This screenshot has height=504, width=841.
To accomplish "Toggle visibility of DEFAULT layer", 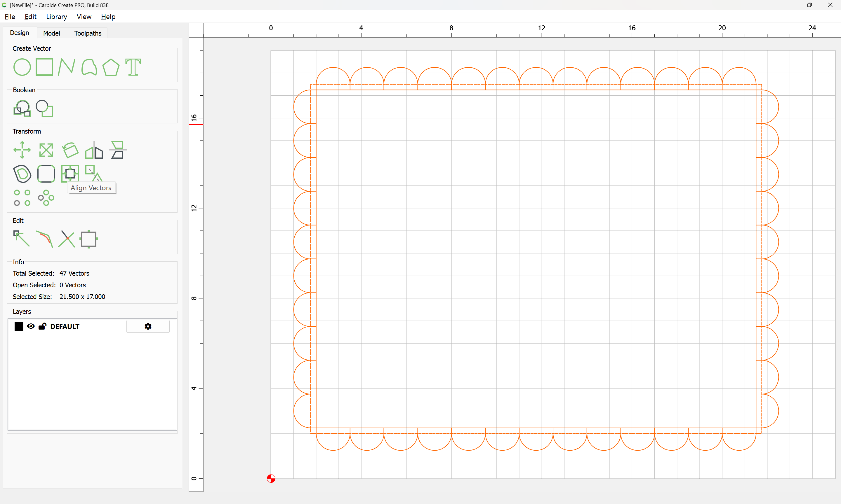I will click(31, 326).
